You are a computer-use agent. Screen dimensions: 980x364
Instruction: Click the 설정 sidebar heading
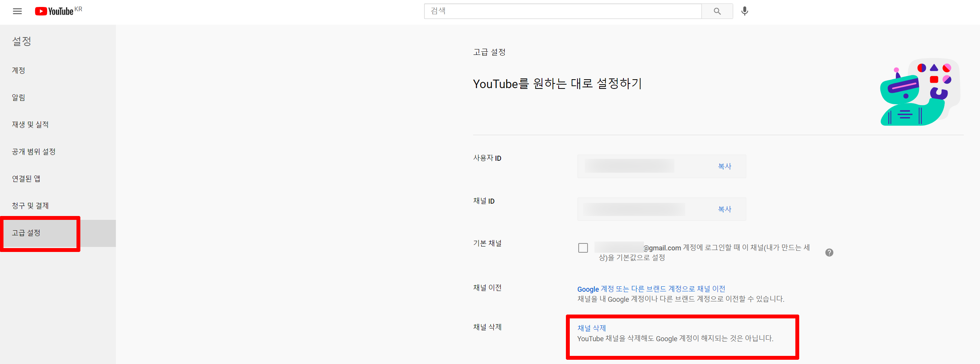[x=22, y=41]
